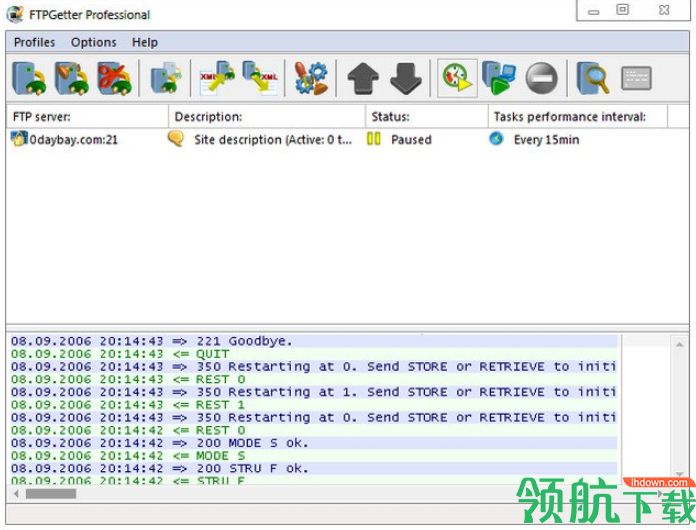Click the log horizontal scrollbar thumb
This screenshot has width=696, height=530.
coord(51,494)
